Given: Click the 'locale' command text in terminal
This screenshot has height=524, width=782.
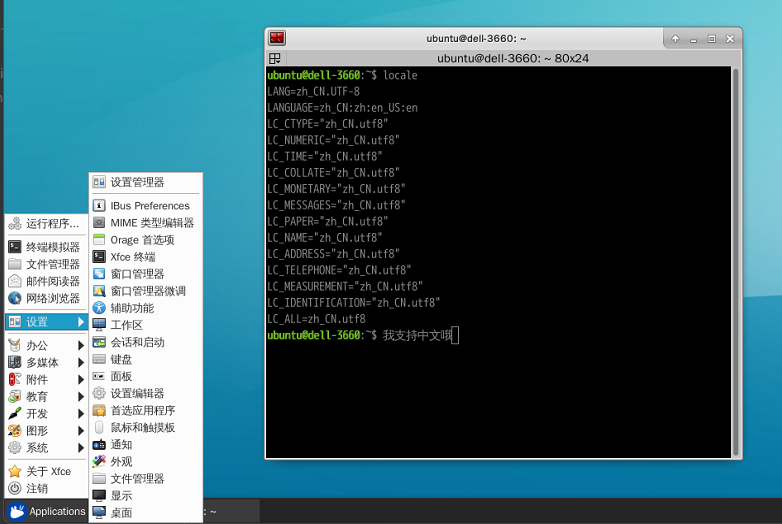Looking at the screenshot, I should tap(400, 75).
